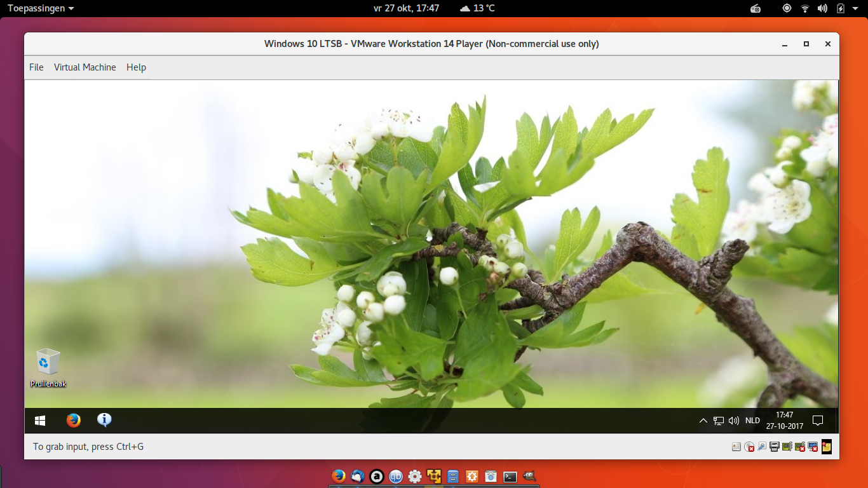
Task: Click the disconnected display device icon
Action: 813,447
